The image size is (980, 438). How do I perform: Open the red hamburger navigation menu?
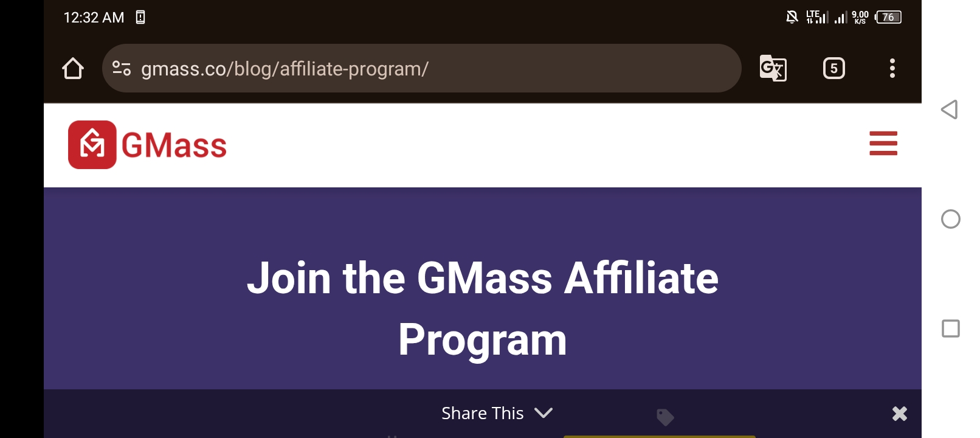883,144
